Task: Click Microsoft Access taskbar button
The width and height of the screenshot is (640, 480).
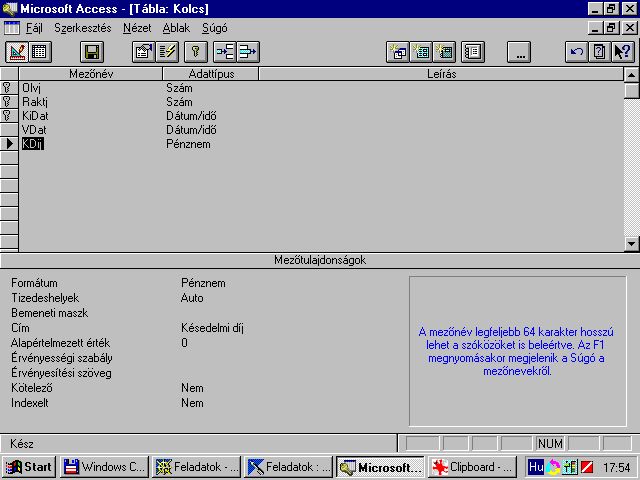Action: pos(380,467)
